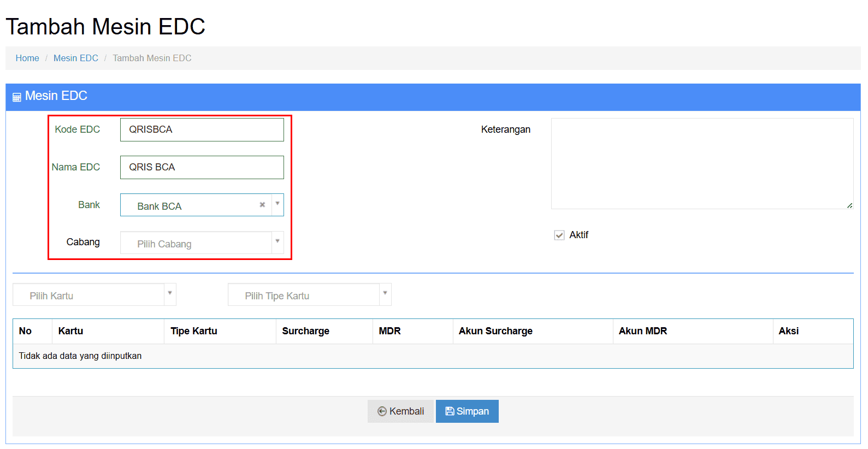Go to Home breadcrumb link

(x=27, y=58)
